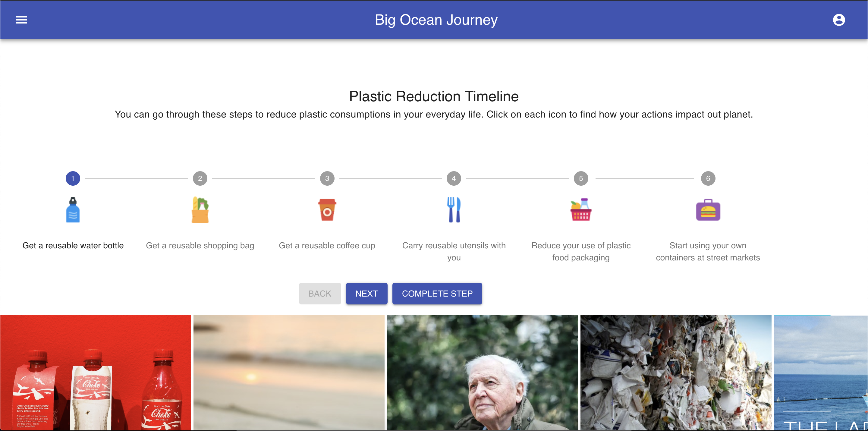Select step 3 numbered circle

(327, 178)
